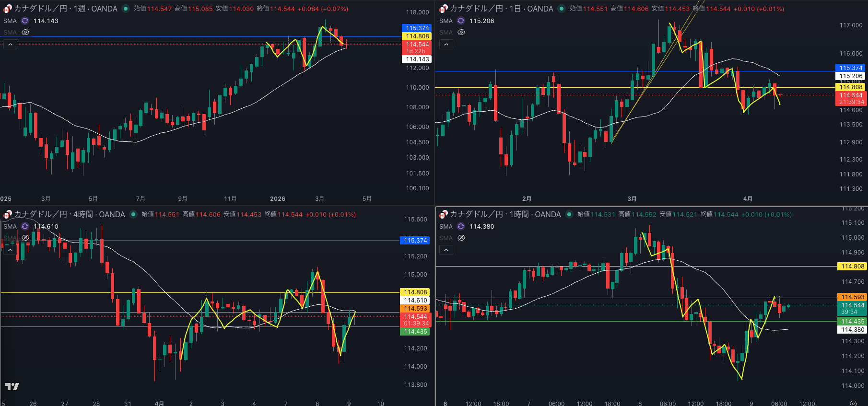Collapse the 1-hour chart indicator legend
Image resolution: width=868 pixels, height=406 pixels.
(x=446, y=250)
